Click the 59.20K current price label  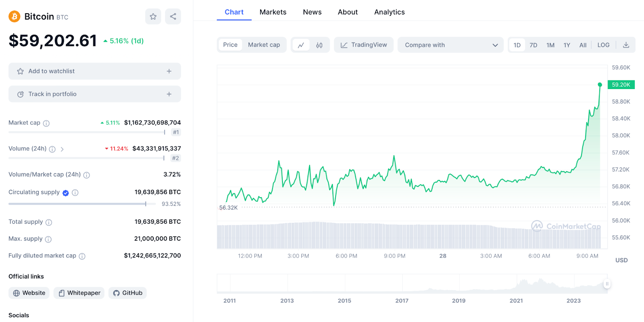[x=621, y=85]
